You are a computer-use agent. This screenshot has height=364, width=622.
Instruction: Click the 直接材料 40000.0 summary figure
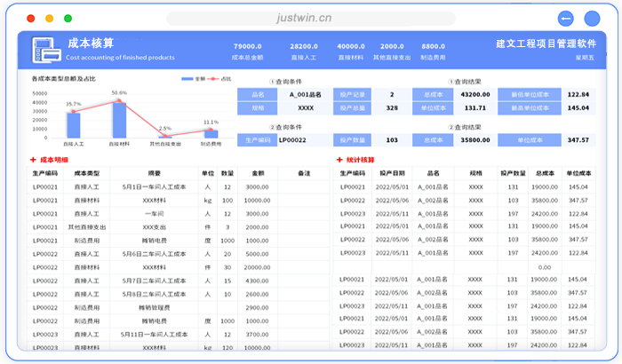(x=351, y=46)
